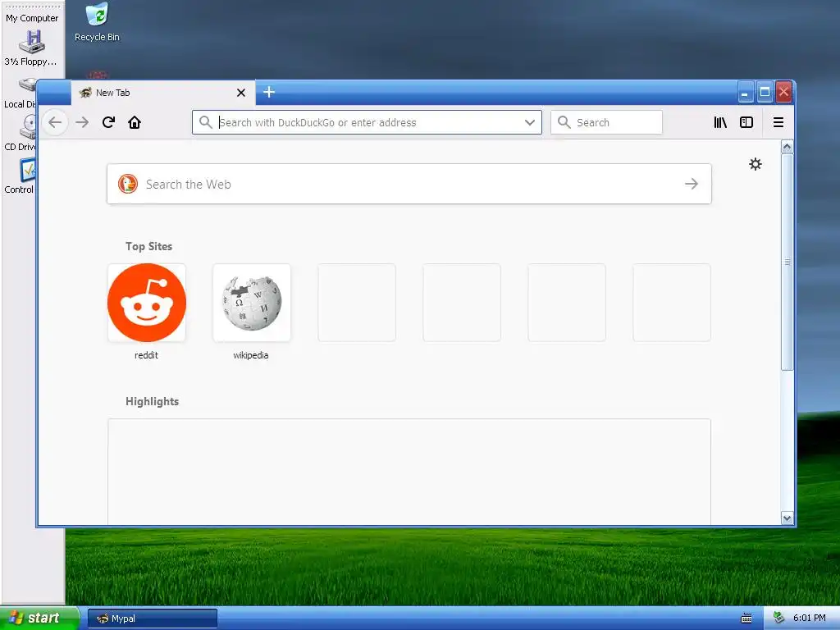Open the hamburger application menu

pyautogui.click(x=778, y=123)
